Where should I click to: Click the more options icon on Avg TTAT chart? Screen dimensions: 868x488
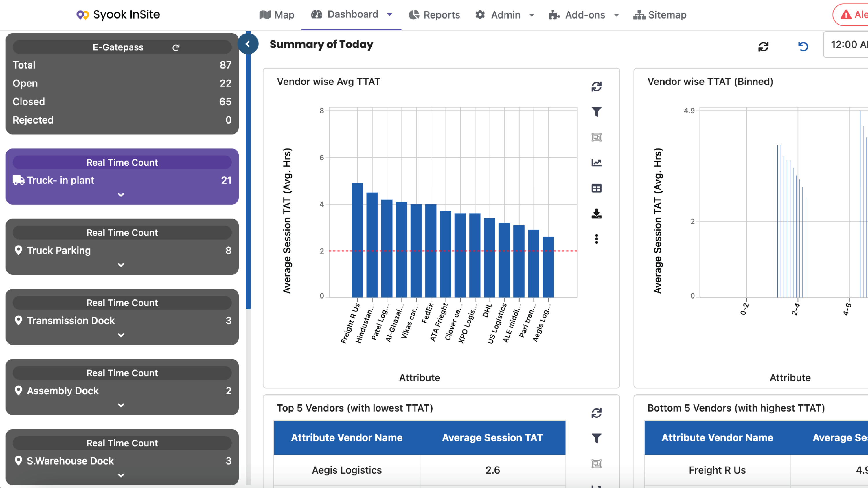tap(597, 238)
